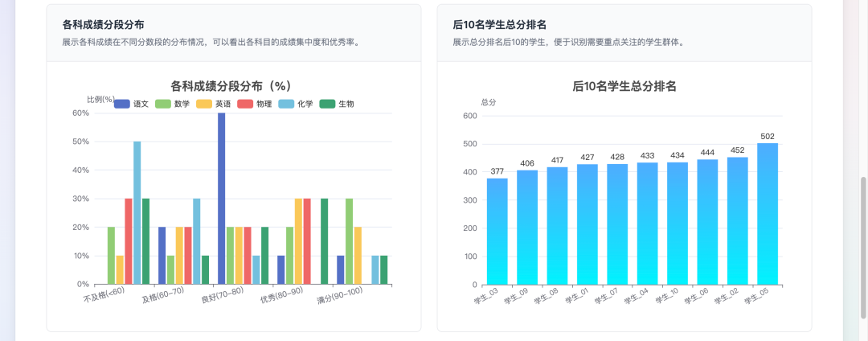Click the 良好(70-80) axis label
This screenshot has height=341, width=868.
pos(223,295)
